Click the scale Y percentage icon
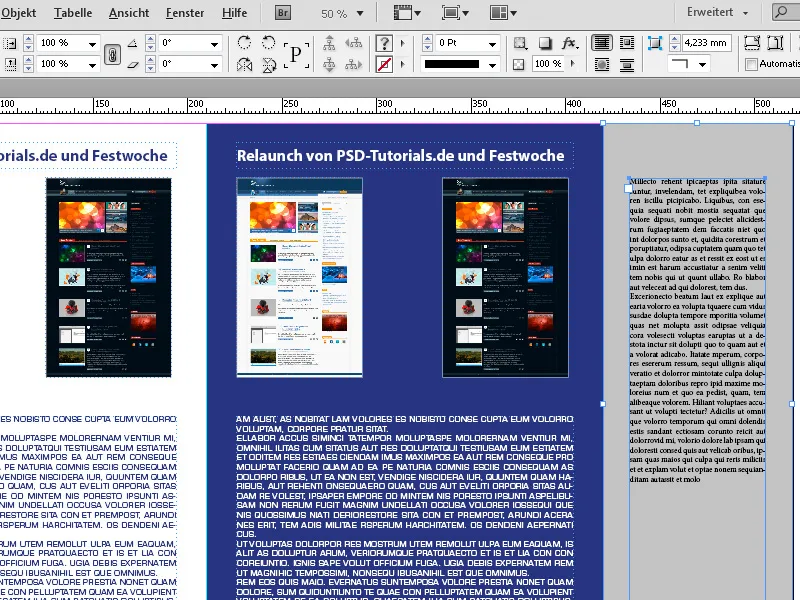Screen dimensions: 800x600 (10, 64)
